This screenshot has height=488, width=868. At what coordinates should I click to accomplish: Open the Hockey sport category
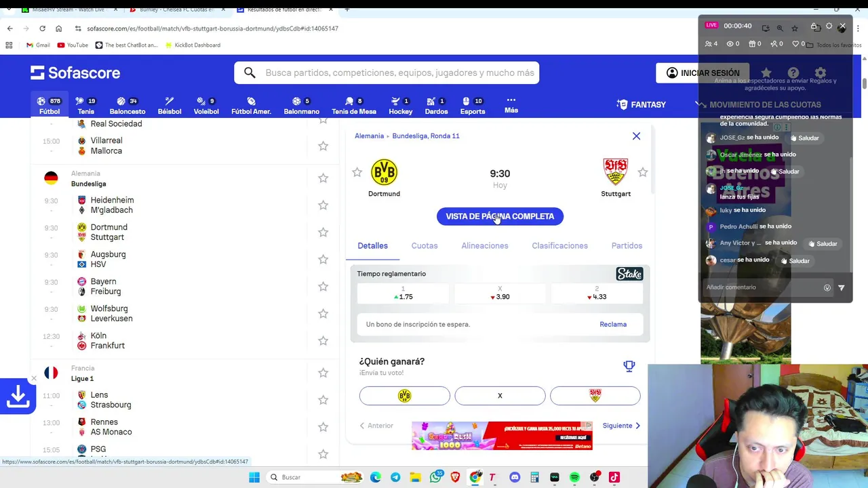[400, 105]
